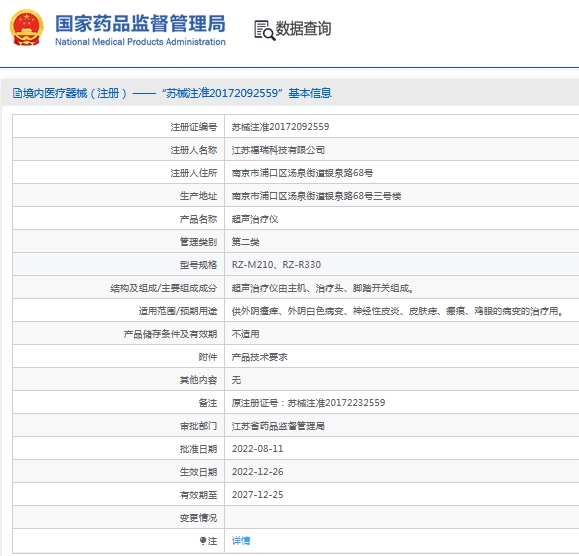Click the 批准日期 label
This screenshot has width=579, height=556.
pos(198,449)
